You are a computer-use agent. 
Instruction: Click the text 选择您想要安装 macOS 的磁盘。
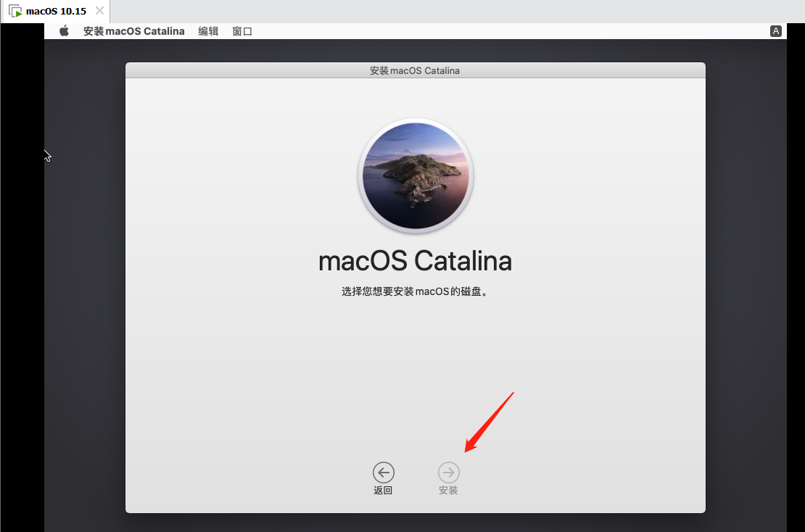point(415,291)
